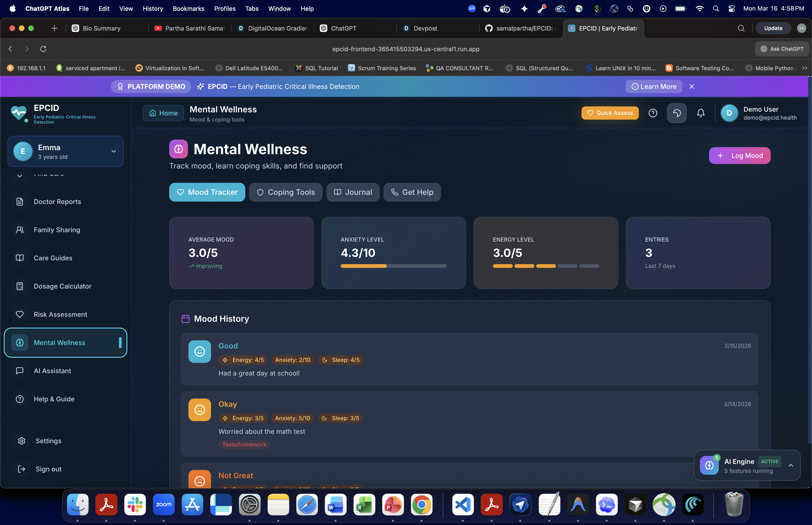Viewport: 812px width, 525px height.
Task: Expand the AI Engine panel chevron
Action: 791,465
